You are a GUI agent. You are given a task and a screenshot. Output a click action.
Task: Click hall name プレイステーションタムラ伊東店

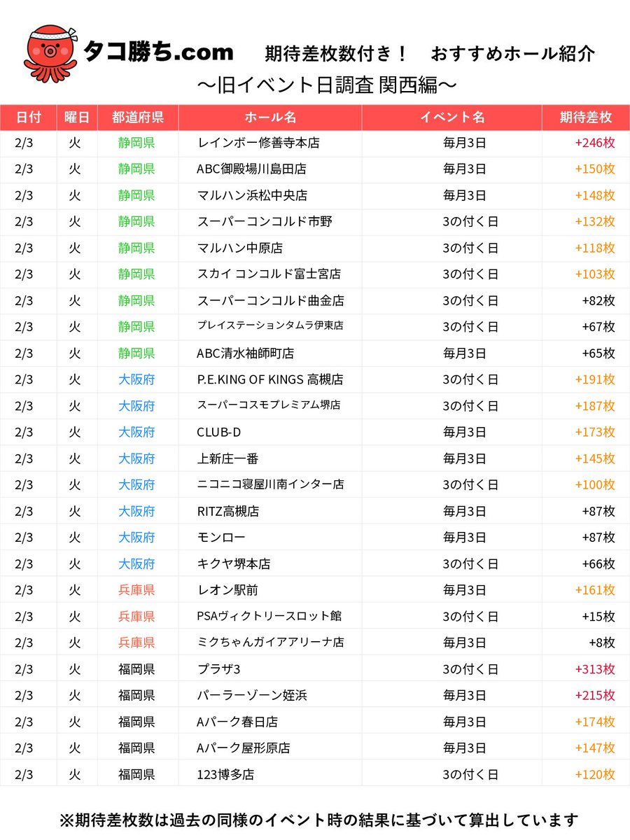[x=270, y=326]
